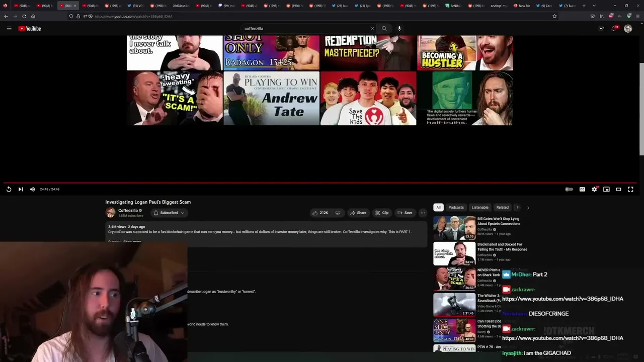Toggle closed captions on the player
The image size is (644, 362).
pos(582,189)
